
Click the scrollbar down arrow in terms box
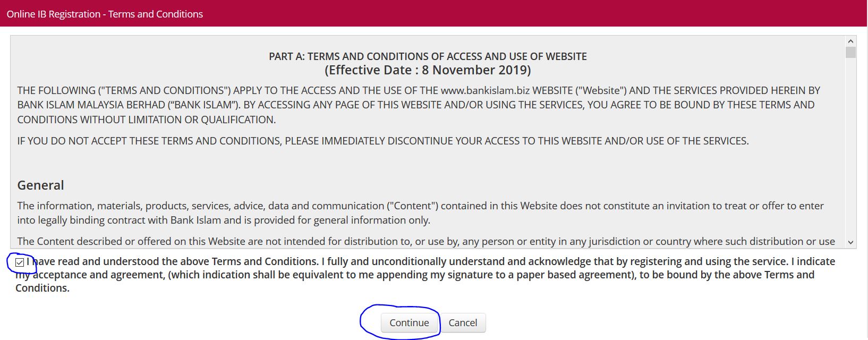pos(850,242)
